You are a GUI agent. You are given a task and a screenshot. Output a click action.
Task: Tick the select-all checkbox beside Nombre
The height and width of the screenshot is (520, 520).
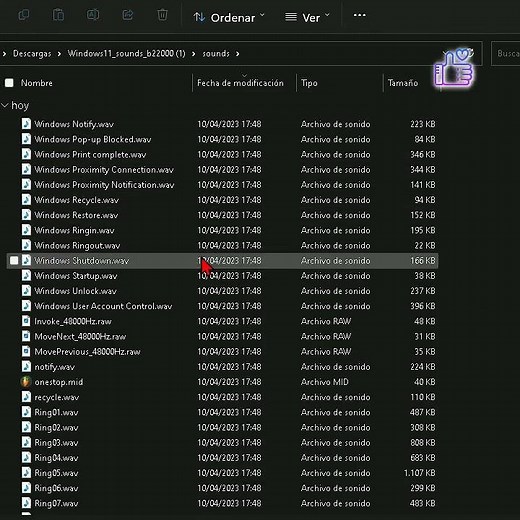pyautogui.click(x=9, y=83)
